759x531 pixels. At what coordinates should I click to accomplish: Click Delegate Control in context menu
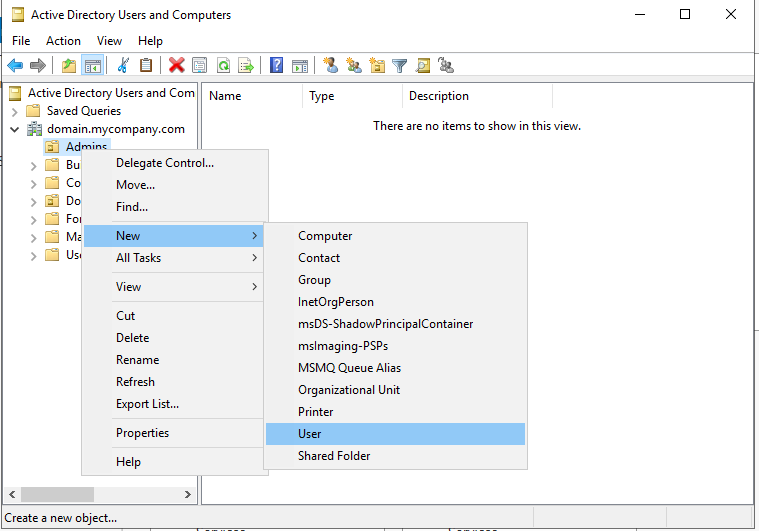tap(165, 163)
